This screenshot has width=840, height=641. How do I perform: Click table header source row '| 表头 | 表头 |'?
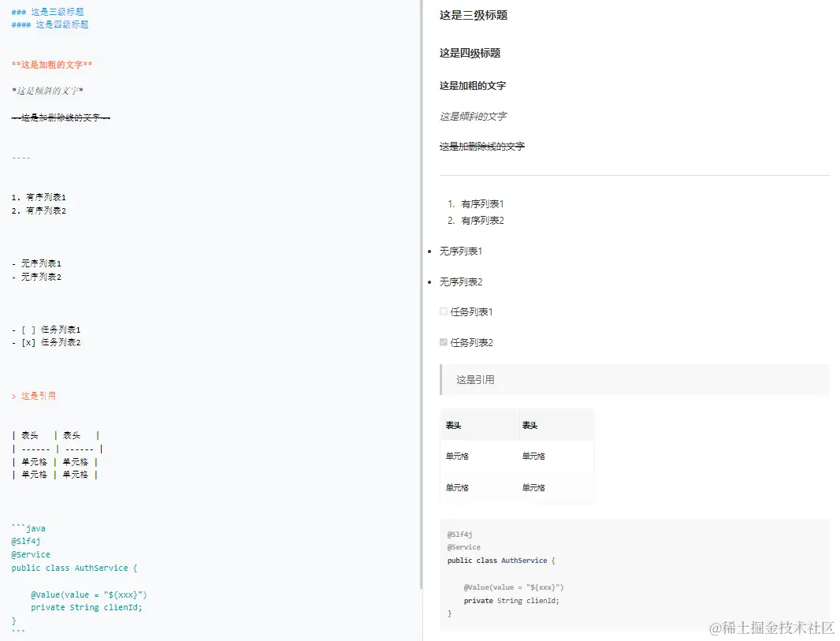click(56, 436)
